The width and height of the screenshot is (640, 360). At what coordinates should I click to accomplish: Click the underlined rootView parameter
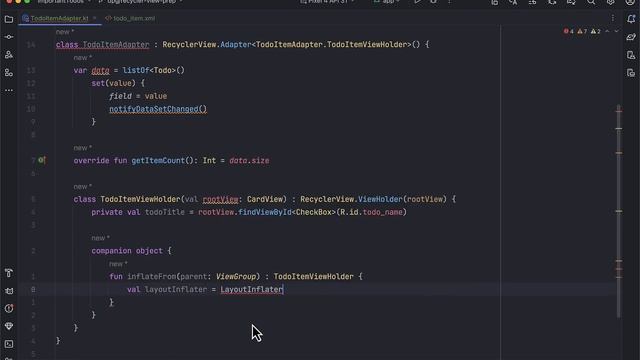click(x=220, y=199)
